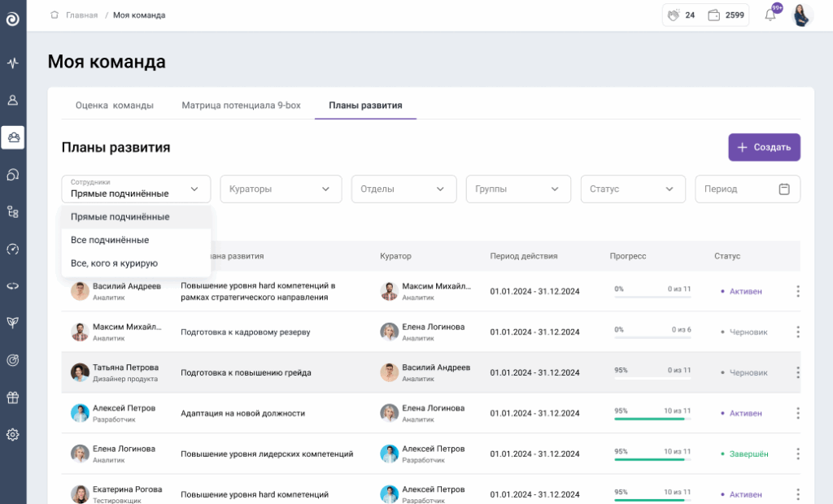This screenshot has width=833, height=504.
Task: Open the org structure icon in the sidebar
Action: 12,210
